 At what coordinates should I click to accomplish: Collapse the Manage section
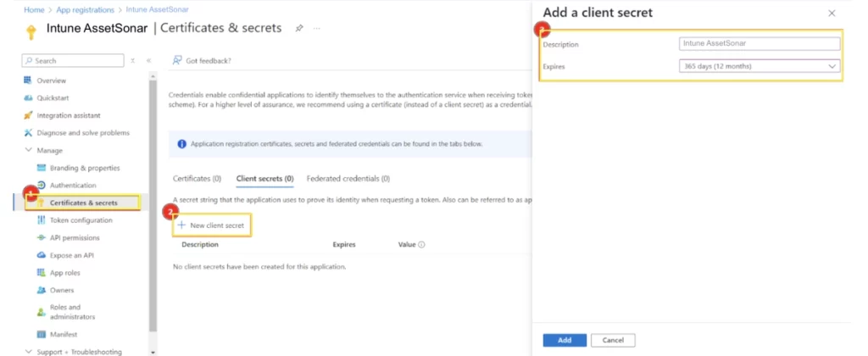click(29, 150)
